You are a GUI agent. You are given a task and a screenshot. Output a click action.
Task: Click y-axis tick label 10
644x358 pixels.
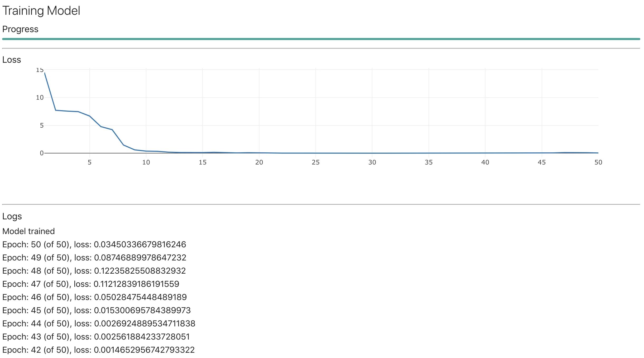(40, 98)
